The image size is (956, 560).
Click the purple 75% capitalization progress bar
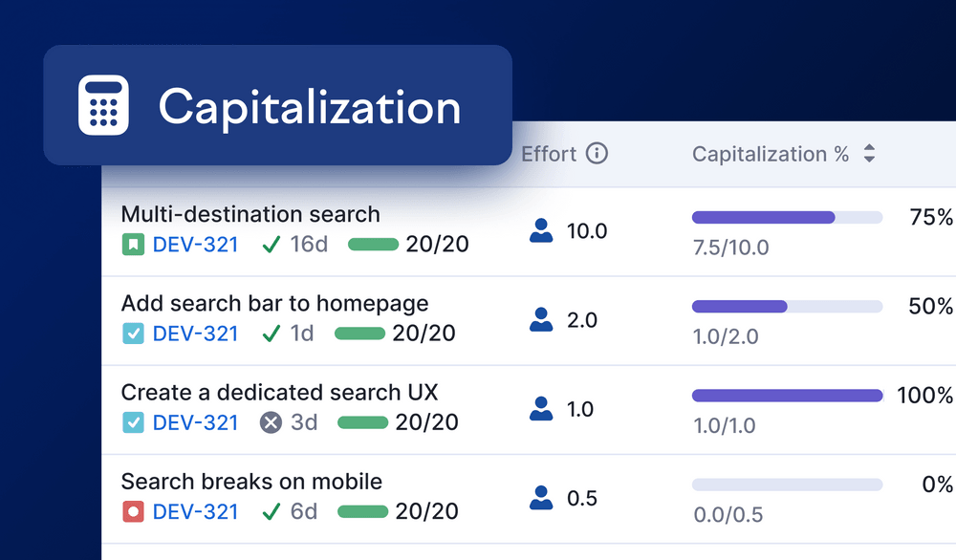[x=765, y=217]
